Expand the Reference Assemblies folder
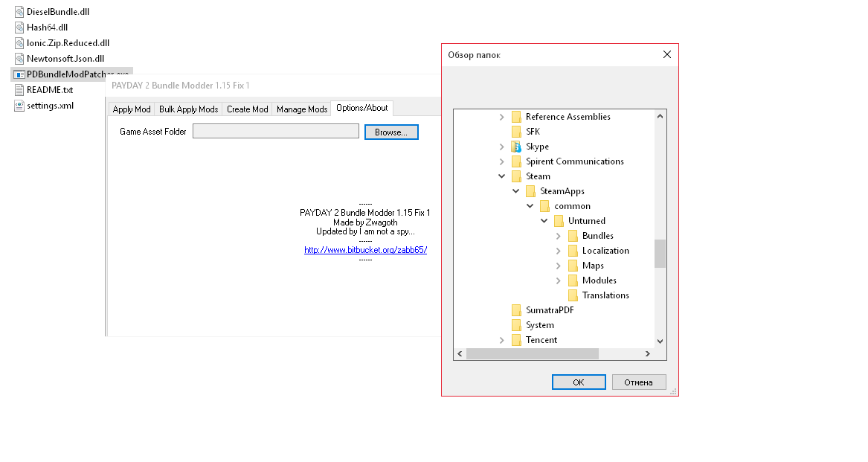This screenshot has width=868, height=462. tap(501, 117)
